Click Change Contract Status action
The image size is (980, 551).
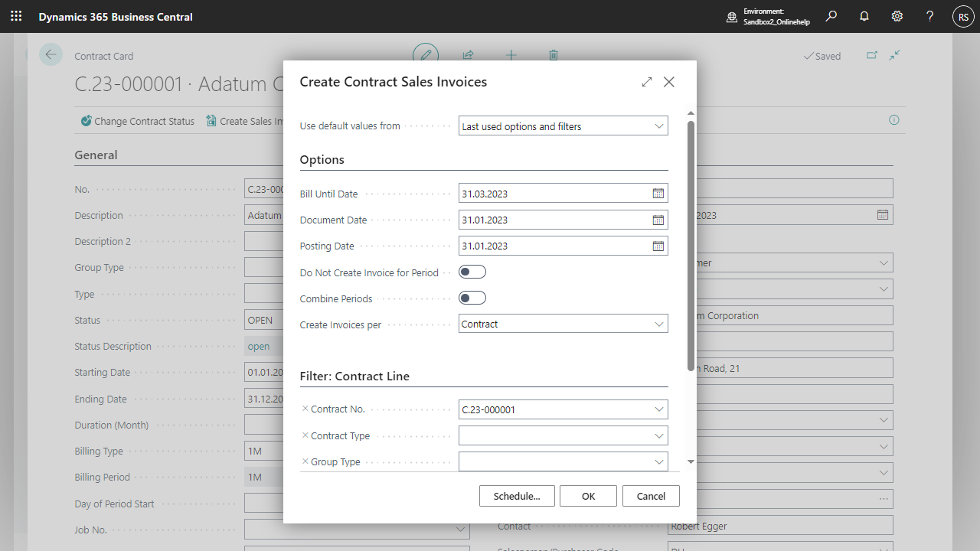click(138, 121)
